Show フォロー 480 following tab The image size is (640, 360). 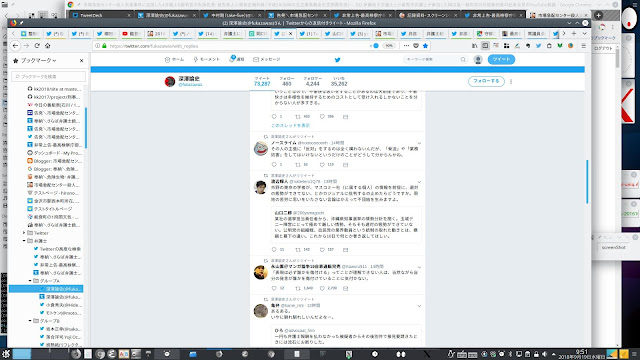287,81
